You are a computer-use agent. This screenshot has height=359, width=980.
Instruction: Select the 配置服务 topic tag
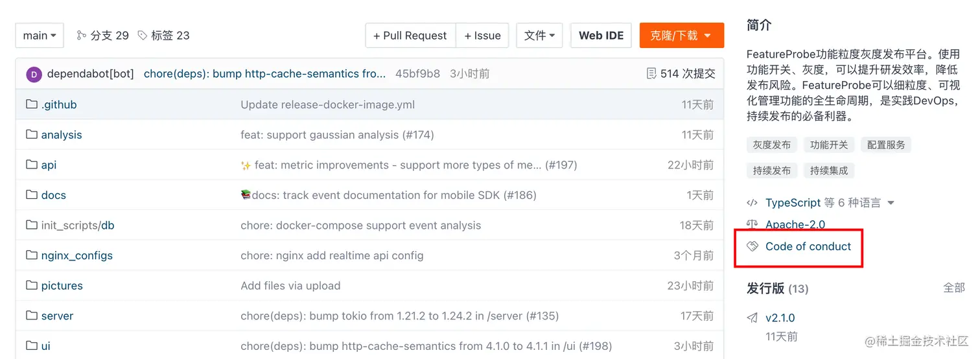point(886,145)
